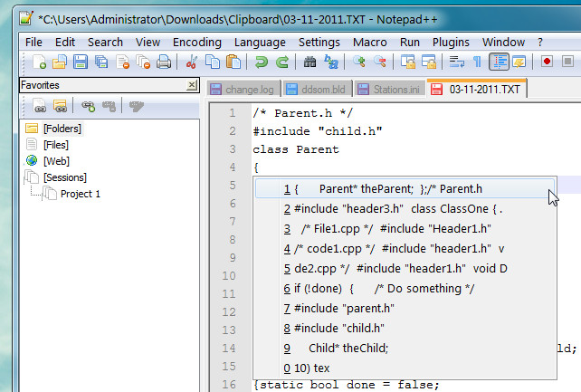Image resolution: width=581 pixels, height=392 pixels.
Task: Zoom out using the magnifier minus icon
Action: 380,62
